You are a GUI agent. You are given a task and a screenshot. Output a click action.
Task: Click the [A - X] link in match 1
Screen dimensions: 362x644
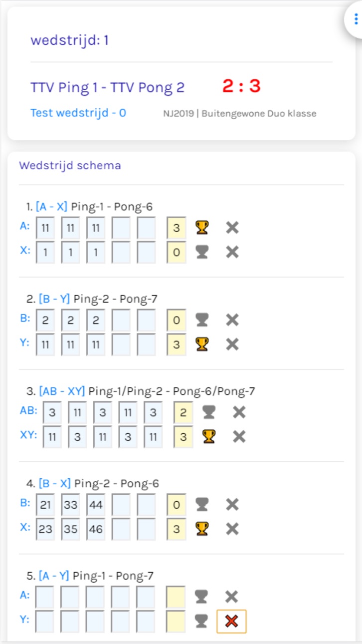tap(51, 207)
